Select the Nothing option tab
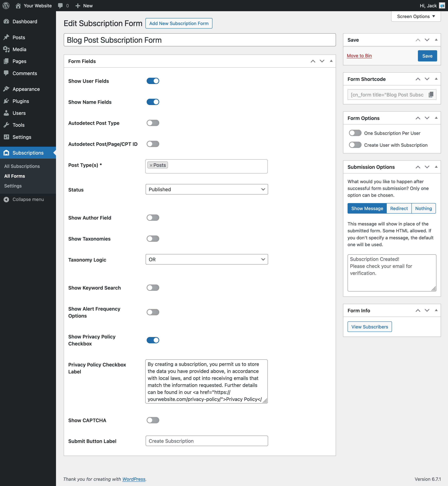 [423, 208]
